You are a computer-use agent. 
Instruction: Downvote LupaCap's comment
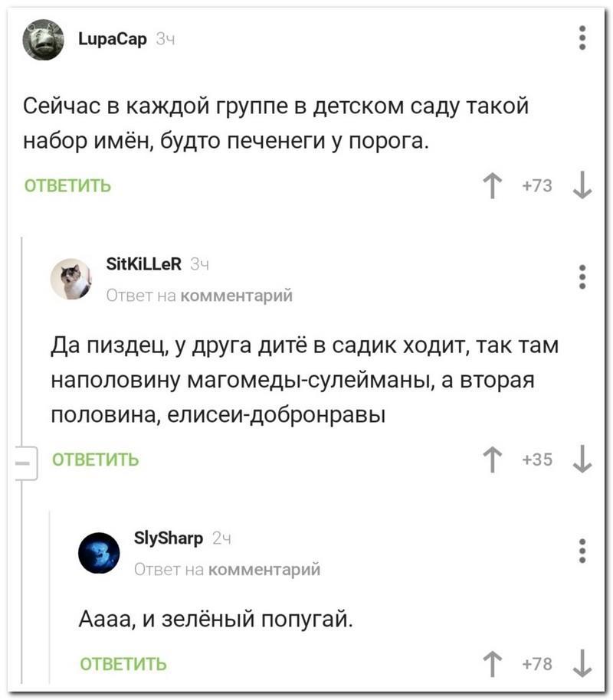point(582,186)
